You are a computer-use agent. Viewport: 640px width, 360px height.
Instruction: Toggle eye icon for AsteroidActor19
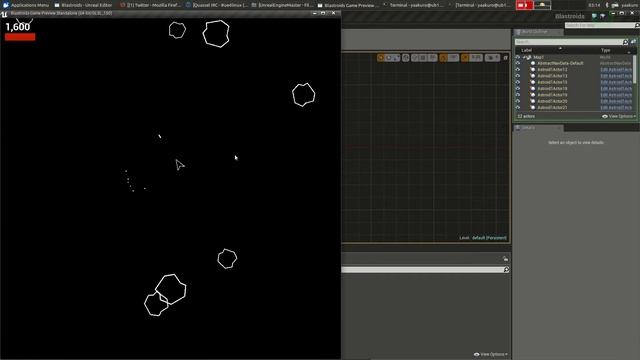(x=518, y=95)
